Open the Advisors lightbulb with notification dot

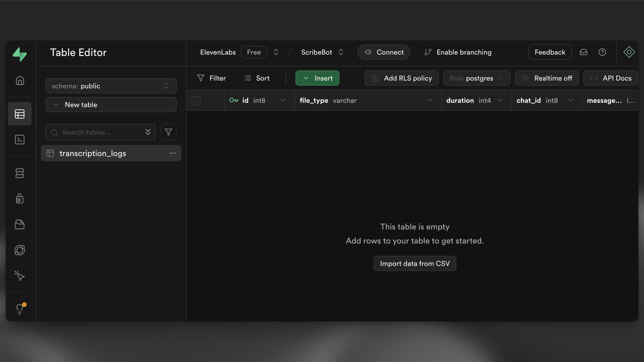[20, 309]
